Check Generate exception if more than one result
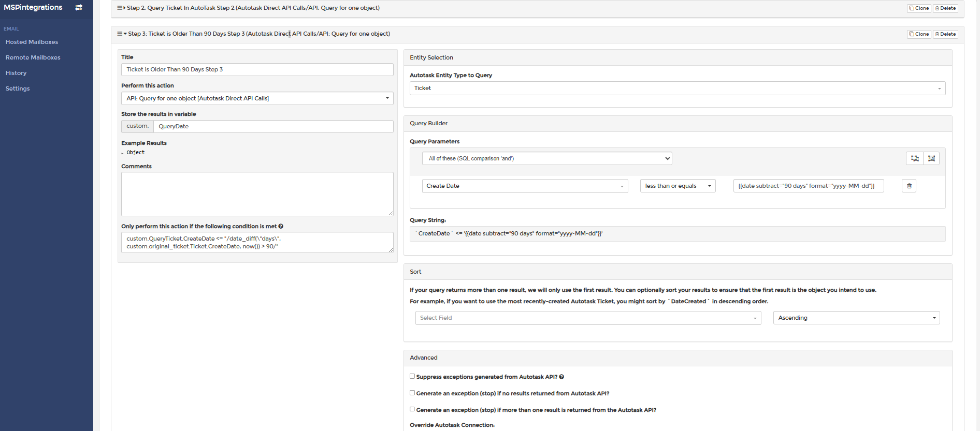Screen dimensions: 980x431 tap(412, 409)
